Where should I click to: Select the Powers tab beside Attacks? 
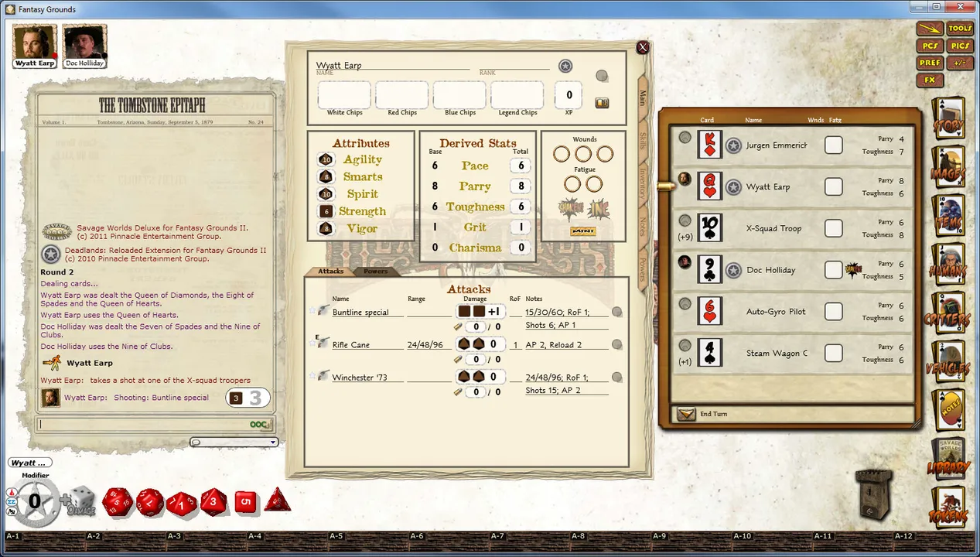[x=376, y=272]
